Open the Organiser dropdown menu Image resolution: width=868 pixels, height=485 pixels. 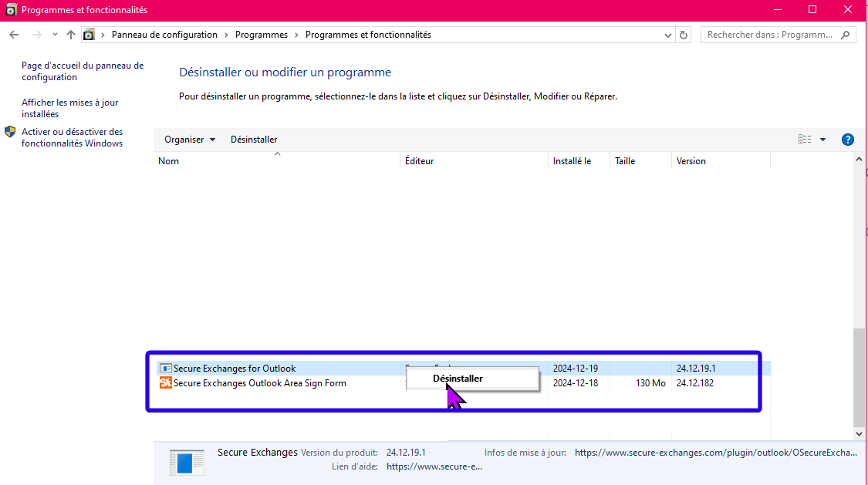(189, 140)
